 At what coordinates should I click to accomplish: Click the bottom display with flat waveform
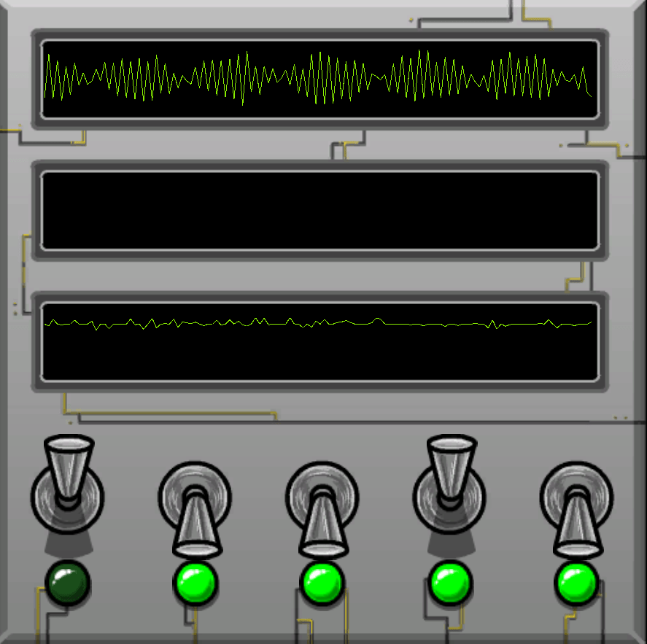pos(319,341)
